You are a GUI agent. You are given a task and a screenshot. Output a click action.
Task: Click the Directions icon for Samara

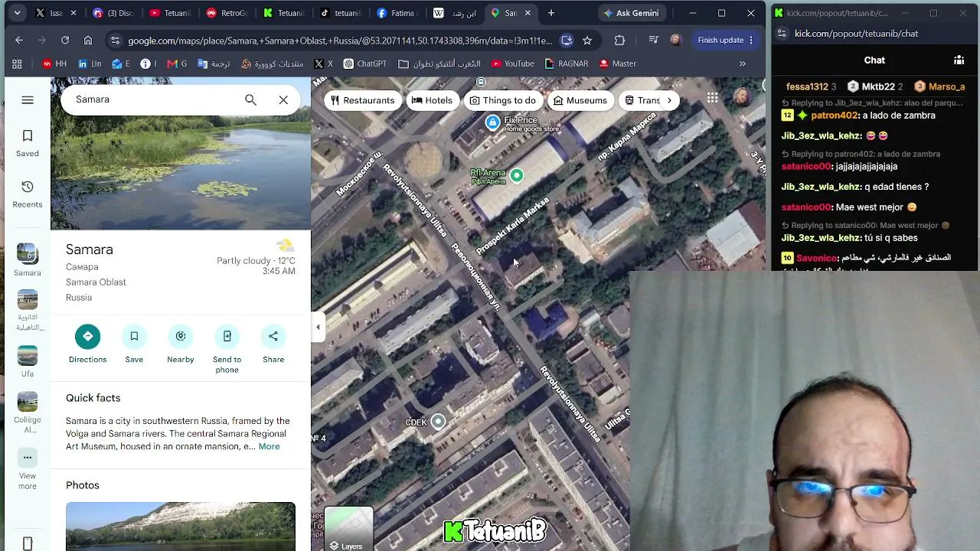pyautogui.click(x=87, y=336)
